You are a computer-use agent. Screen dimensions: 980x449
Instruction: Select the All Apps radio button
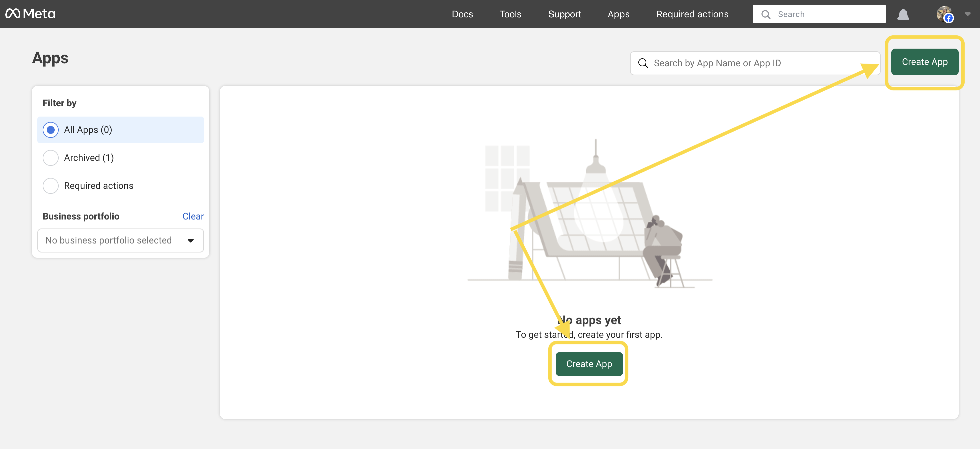coord(50,130)
